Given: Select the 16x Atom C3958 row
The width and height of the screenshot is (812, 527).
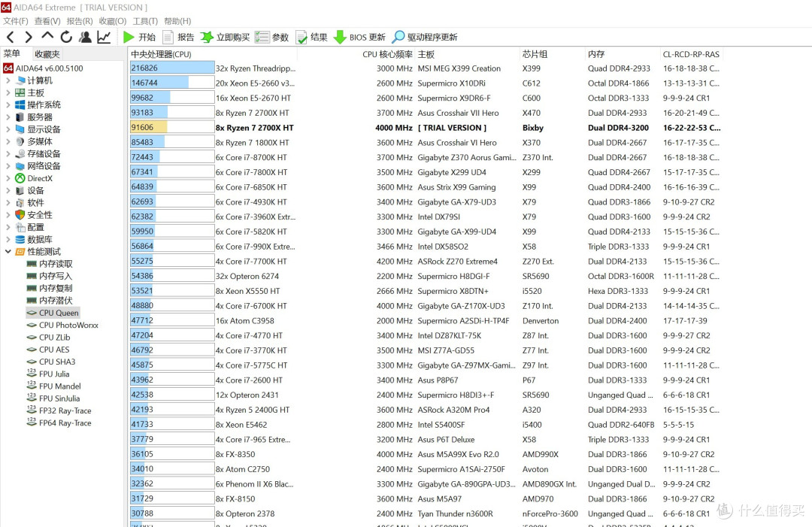Looking at the screenshot, I should 425,321.
